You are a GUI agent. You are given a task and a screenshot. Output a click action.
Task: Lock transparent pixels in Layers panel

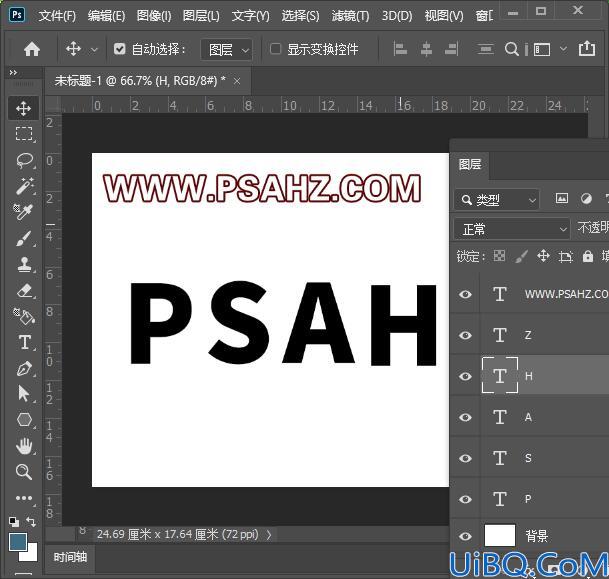tap(499, 256)
